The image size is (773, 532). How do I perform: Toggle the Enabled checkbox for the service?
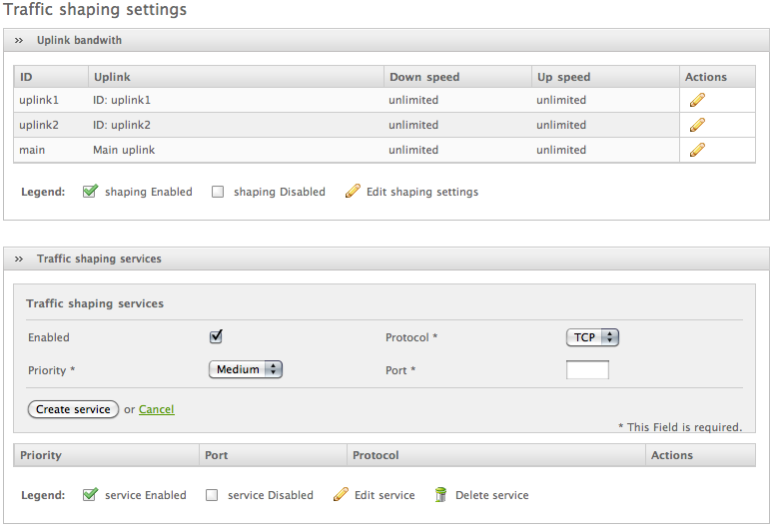[x=216, y=337]
